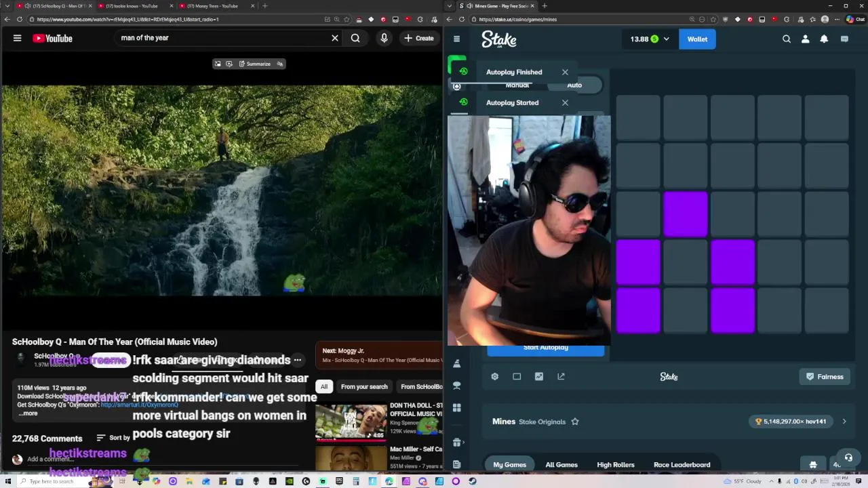Start YouTube voice search with microphone
The image size is (868, 488).
(384, 38)
